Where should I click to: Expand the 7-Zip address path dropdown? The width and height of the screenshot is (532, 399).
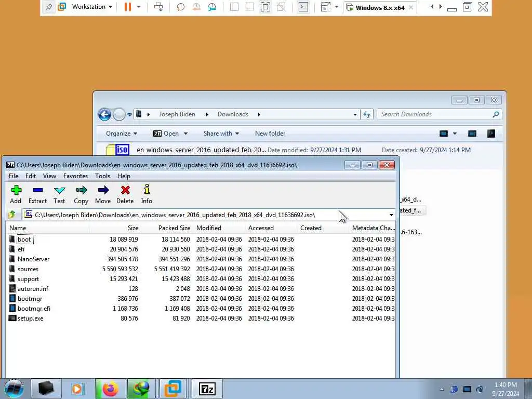[391, 215]
